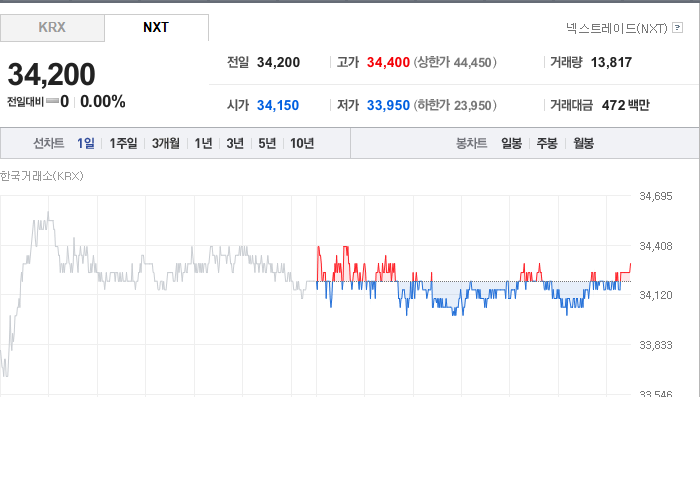Select the 1년 line chart period
700x490 pixels.
coord(203,143)
